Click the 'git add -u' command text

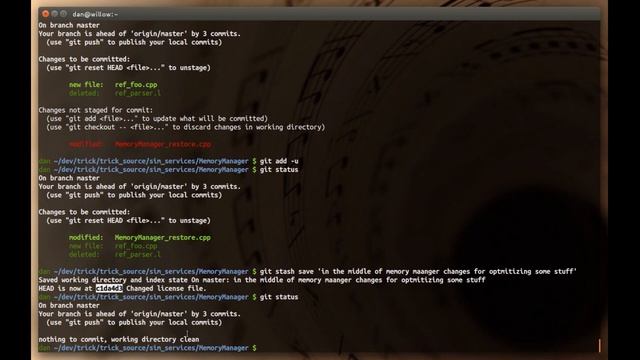tap(279, 161)
